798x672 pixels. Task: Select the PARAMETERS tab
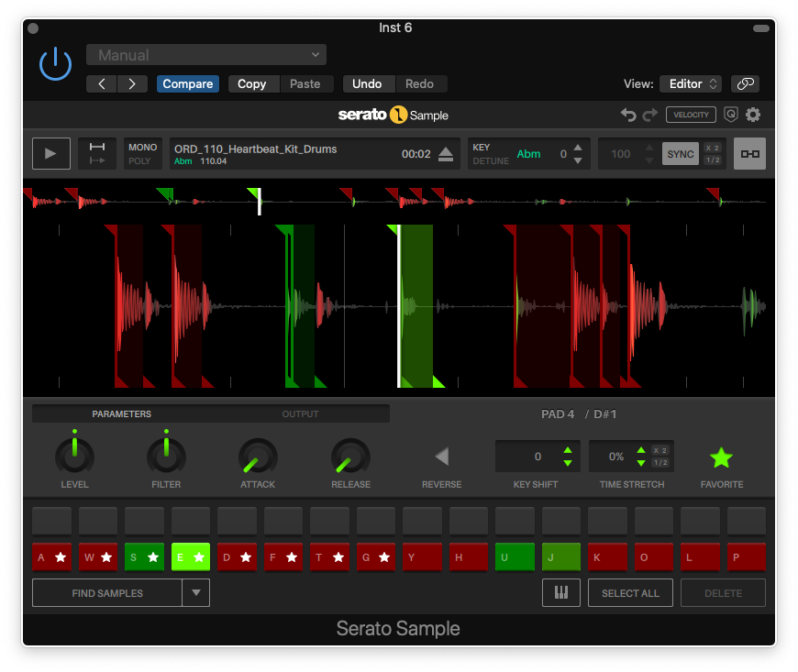tap(121, 414)
